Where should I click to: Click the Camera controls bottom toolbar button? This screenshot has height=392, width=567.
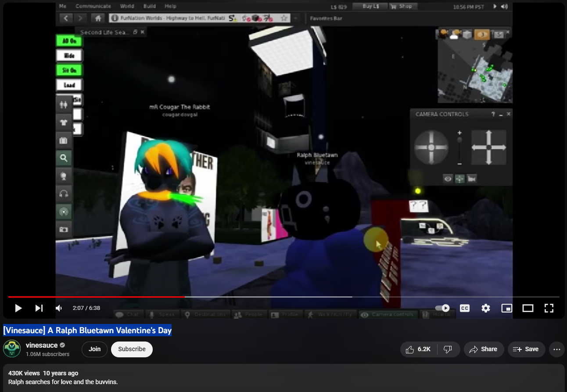tap(388, 315)
